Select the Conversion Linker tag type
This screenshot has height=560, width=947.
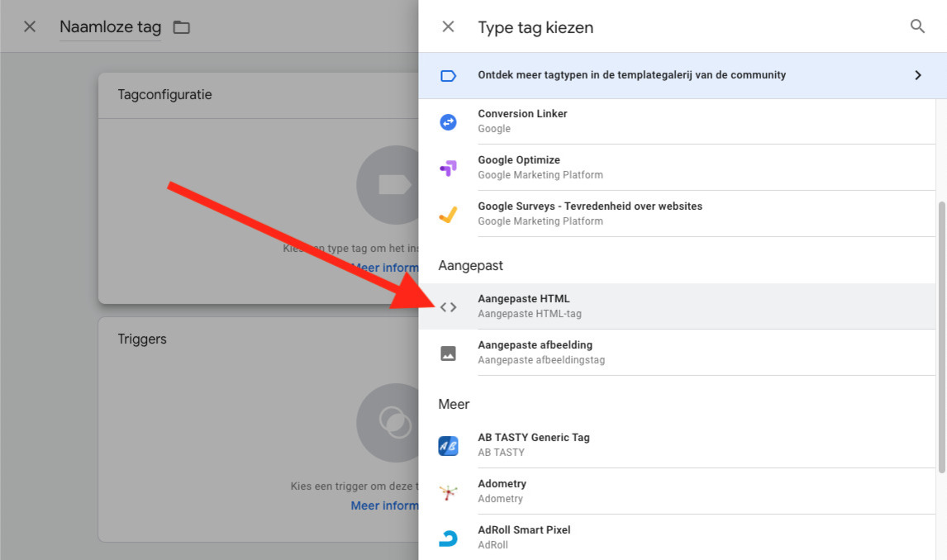[x=677, y=121]
